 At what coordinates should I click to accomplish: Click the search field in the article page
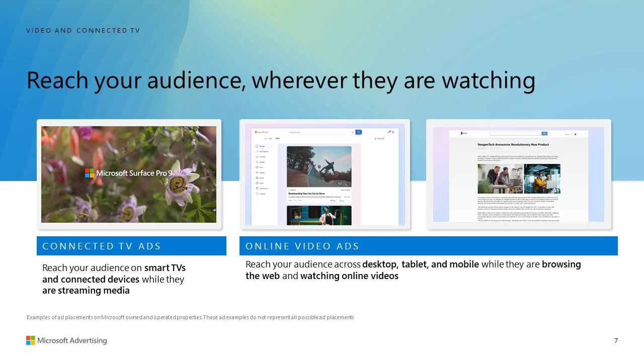tap(515, 133)
